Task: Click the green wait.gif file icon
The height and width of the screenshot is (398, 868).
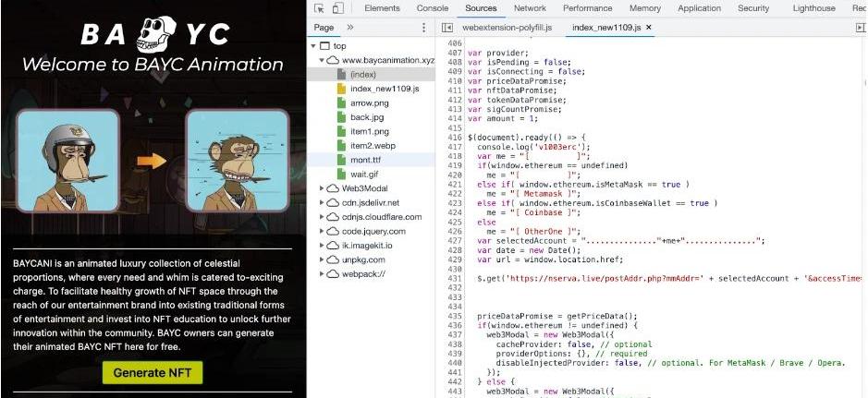Action: [341, 175]
